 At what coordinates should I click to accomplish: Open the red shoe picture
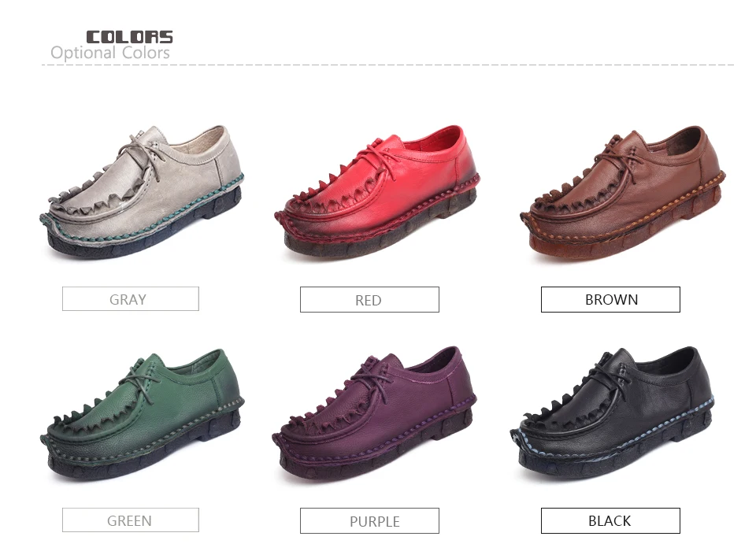377,193
